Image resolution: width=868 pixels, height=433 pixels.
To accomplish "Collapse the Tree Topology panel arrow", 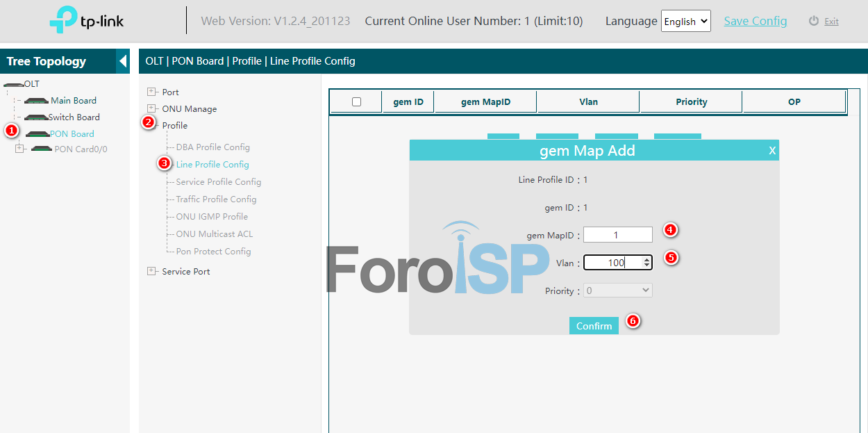I will 123,61.
